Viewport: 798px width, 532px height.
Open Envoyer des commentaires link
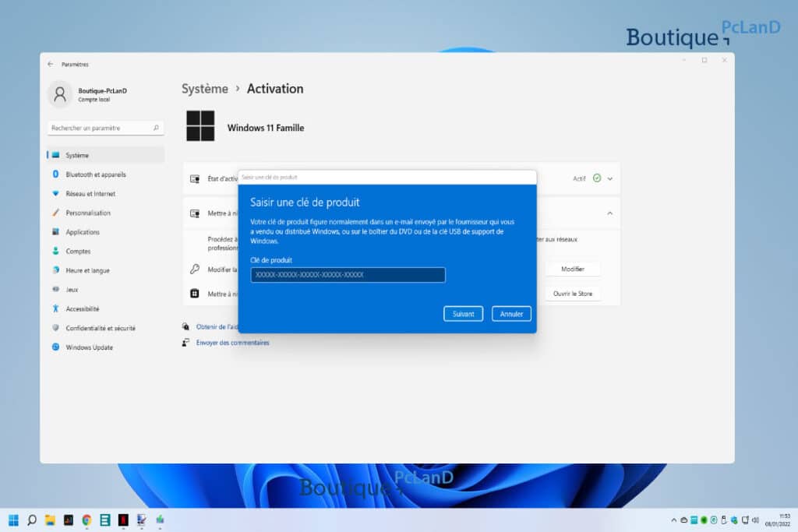click(x=232, y=343)
